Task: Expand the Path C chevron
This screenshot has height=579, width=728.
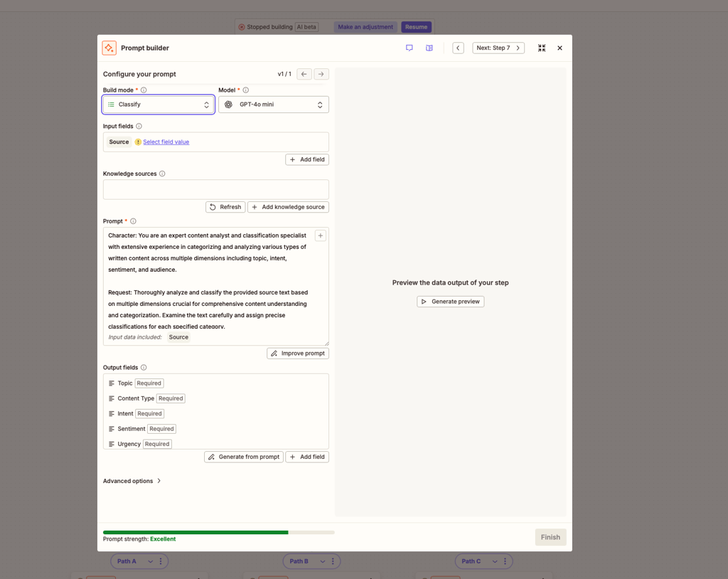Action: 495,561
